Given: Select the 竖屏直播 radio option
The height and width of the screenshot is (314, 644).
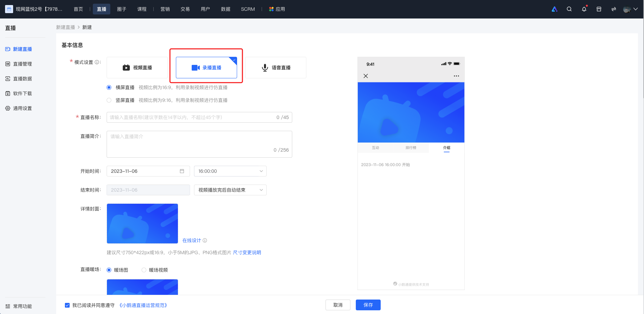Looking at the screenshot, I should coord(109,100).
